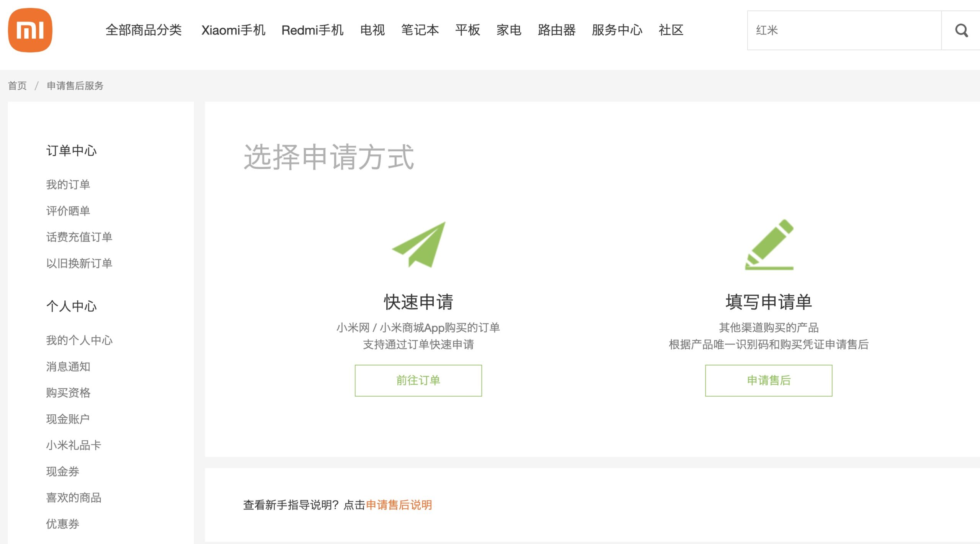Open 小米礼品卡 from the sidebar

[73, 445]
